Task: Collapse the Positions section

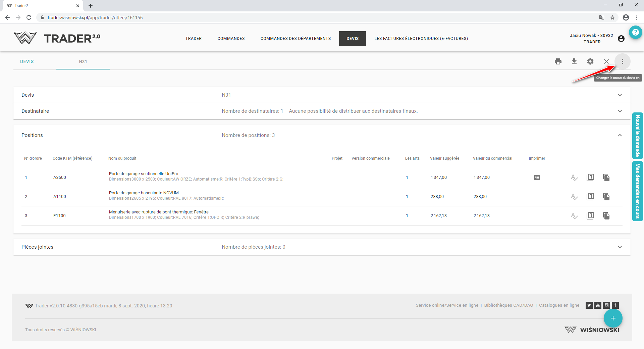Action: pyautogui.click(x=620, y=135)
